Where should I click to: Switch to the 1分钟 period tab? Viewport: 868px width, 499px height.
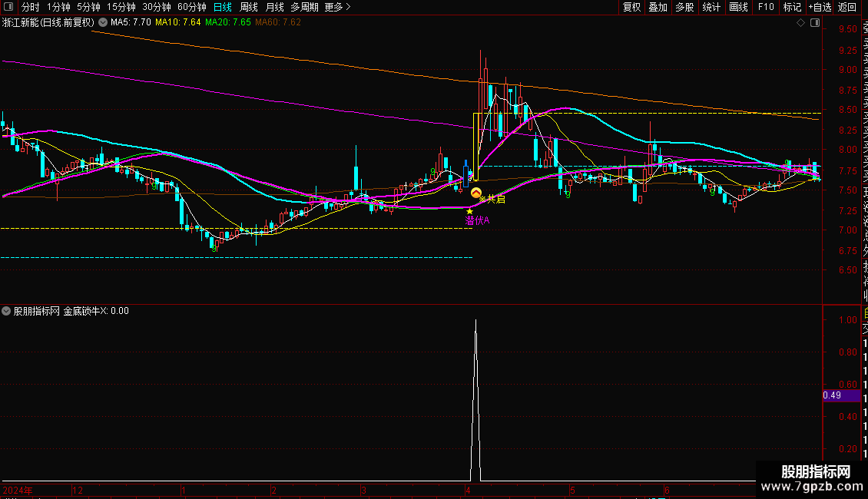(58, 7)
